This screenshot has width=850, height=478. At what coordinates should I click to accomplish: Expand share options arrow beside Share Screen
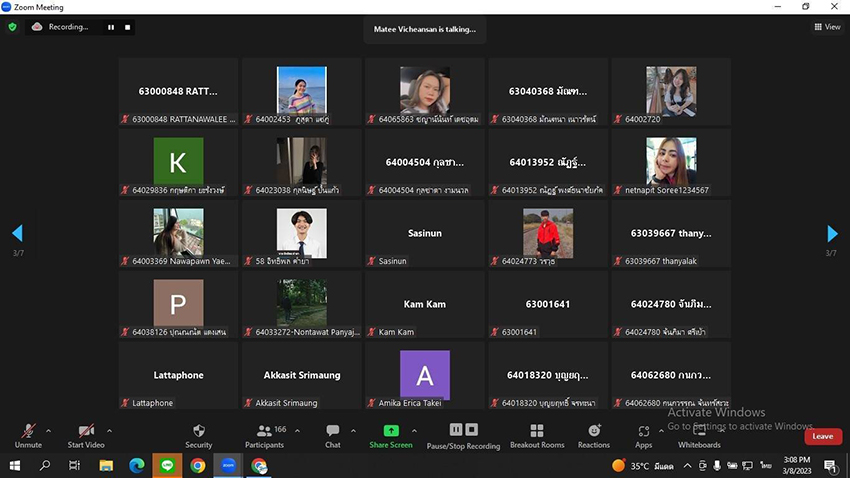414,431
